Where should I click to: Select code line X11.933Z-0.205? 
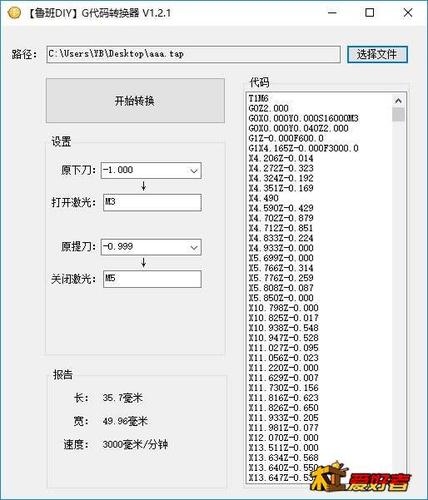tap(283, 418)
